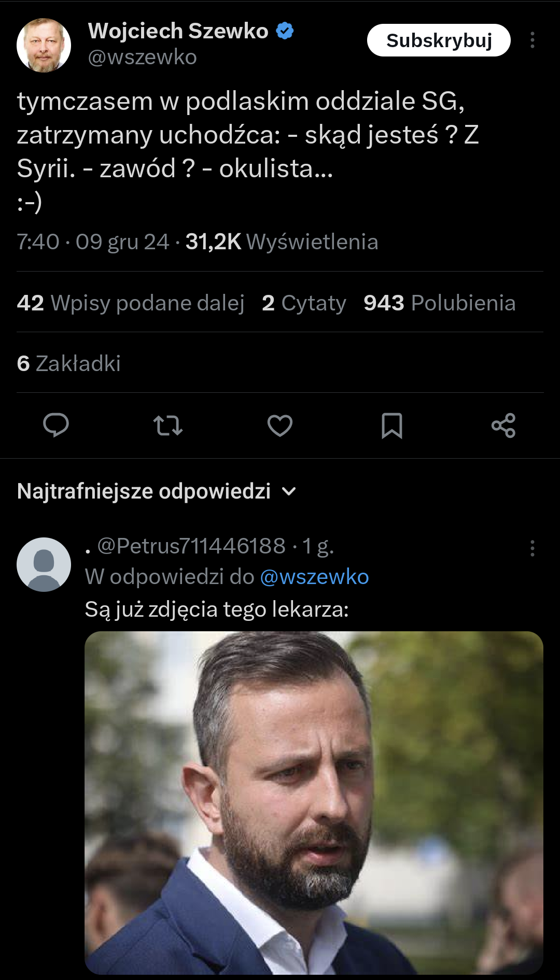
Task: Open the attached photo in the reply
Action: (x=314, y=802)
